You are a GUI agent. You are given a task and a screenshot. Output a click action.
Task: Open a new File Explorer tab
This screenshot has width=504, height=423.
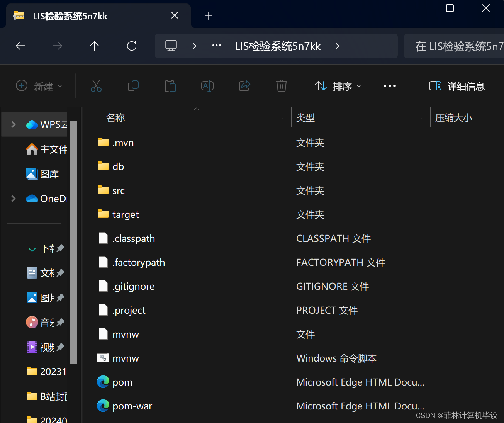209,15
